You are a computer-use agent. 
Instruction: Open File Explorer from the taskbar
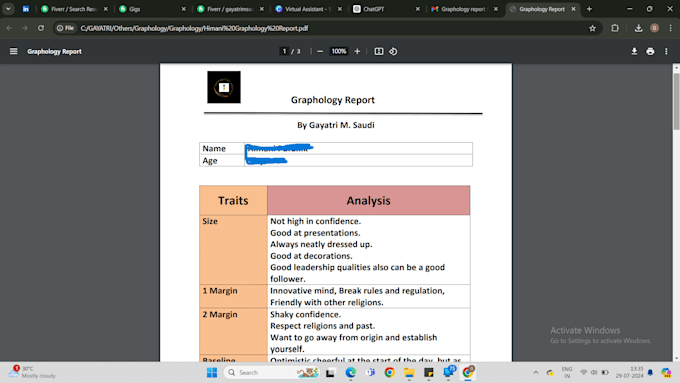(409, 372)
